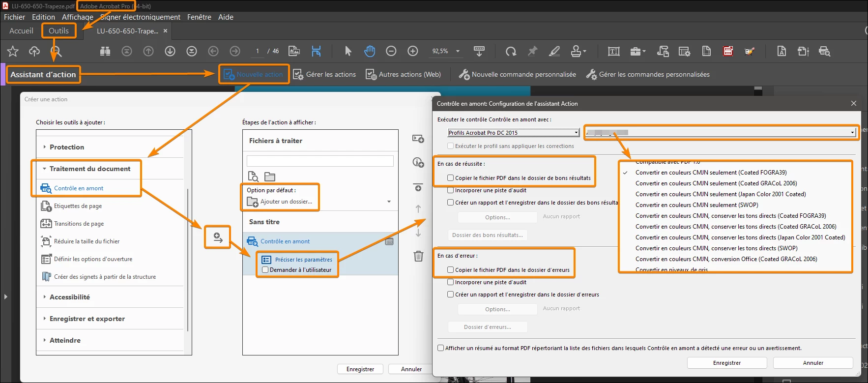This screenshot has height=383, width=868.
Task: Open the Fenêtre menu
Action: 199,17
